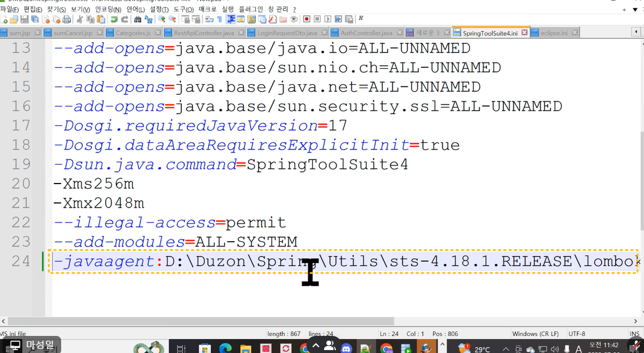The width and height of the screenshot is (644, 353).
Task: Toggle synchronize vertical scrolling icon
Action: pos(186,19)
